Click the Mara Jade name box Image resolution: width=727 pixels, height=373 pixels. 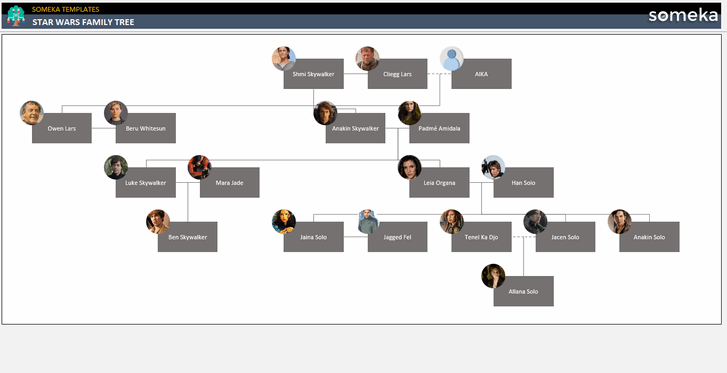click(230, 182)
